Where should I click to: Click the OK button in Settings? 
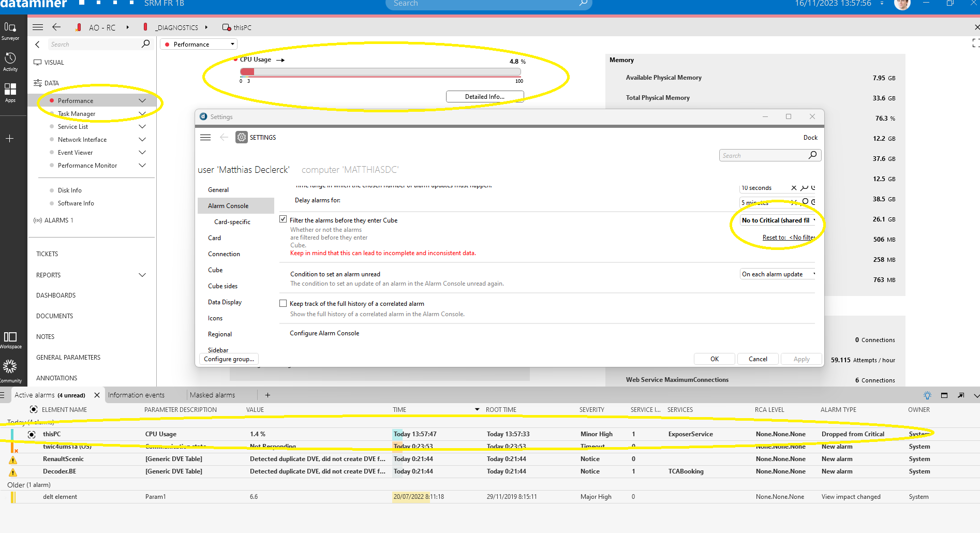(715, 359)
